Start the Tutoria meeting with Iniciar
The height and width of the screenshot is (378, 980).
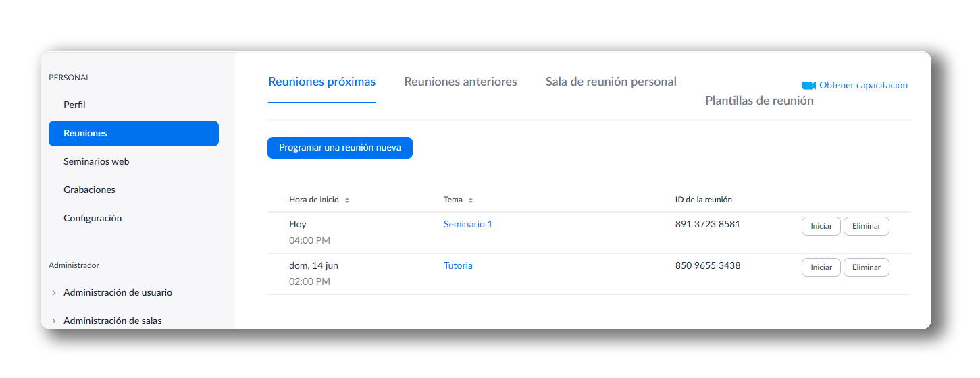click(821, 267)
